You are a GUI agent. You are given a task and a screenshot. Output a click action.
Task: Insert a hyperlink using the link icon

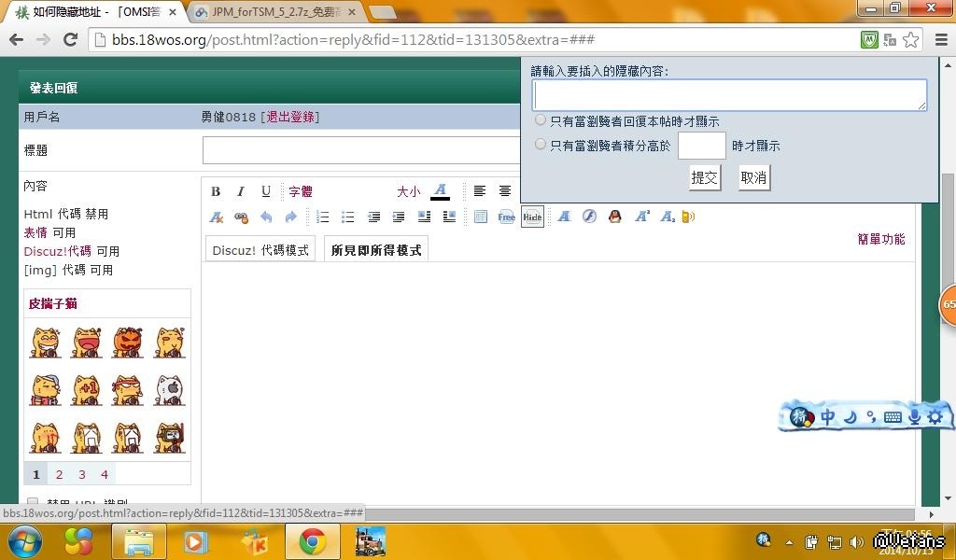click(x=241, y=217)
